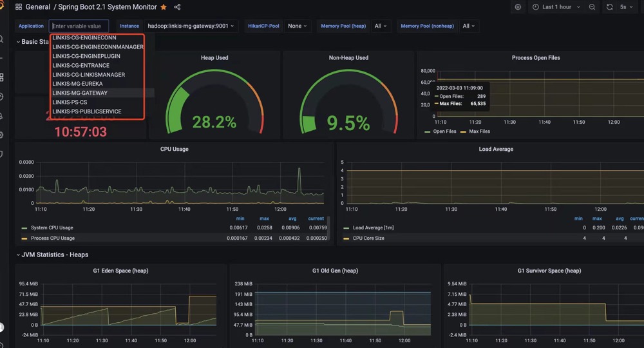Open the Last 1 hour time picker
The image size is (644, 348).
[x=556, y=7]
